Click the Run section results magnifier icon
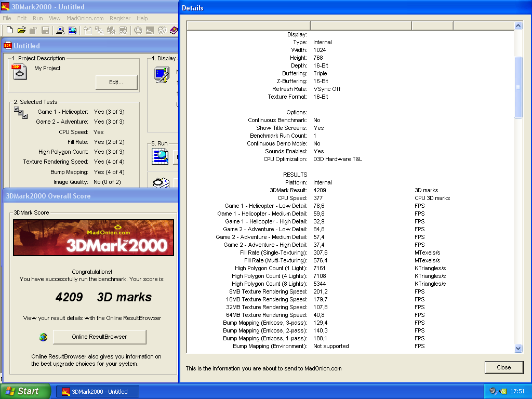The height and width of the screenshot is (399, 532). pos(160,157)
